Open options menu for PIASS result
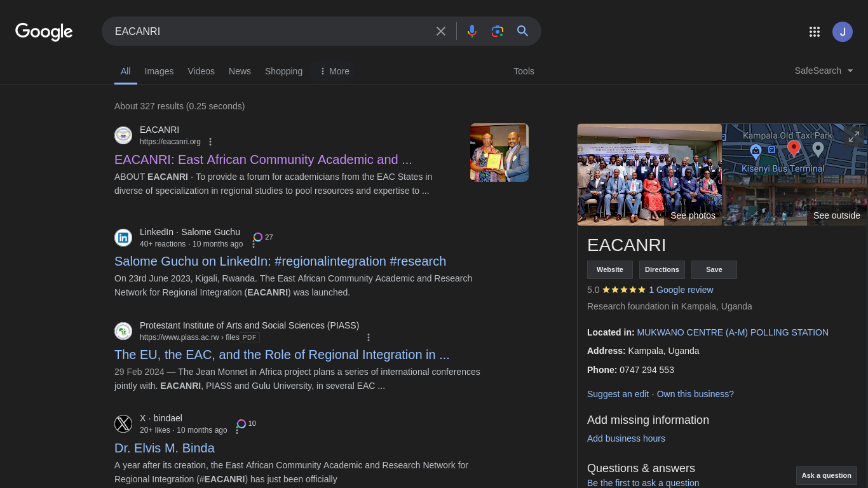This screenshot has width=868, height=488. tap(369, 337)
